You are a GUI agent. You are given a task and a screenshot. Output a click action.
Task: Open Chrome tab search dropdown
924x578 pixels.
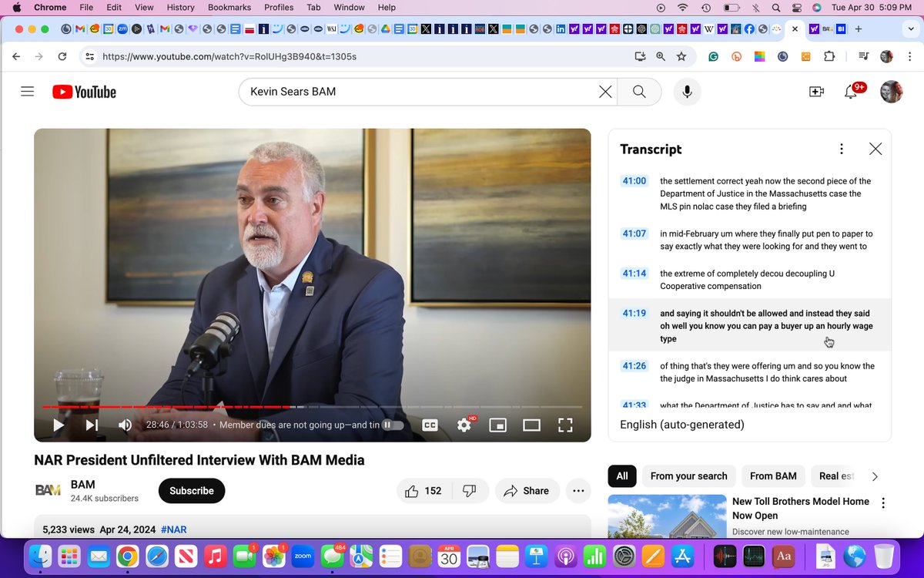(911, 29)
